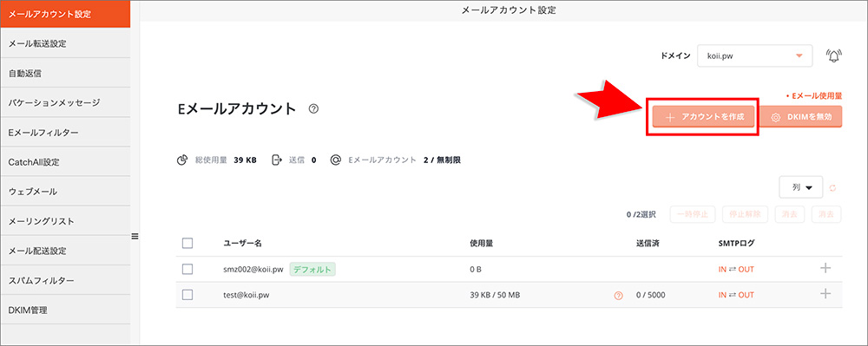
Task: Click the 総使用量 pie chart icon
Action: (181, 160)
